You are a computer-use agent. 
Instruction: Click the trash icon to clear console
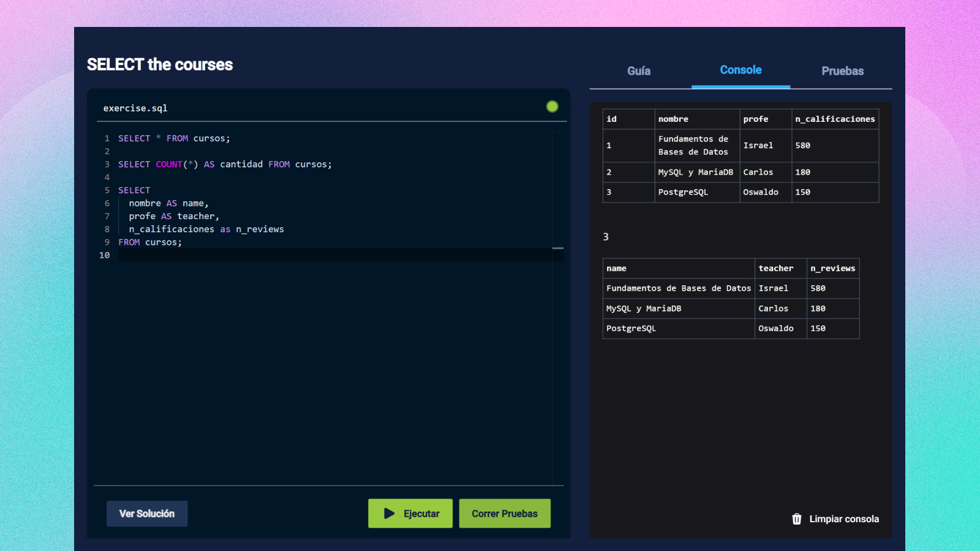796,519
